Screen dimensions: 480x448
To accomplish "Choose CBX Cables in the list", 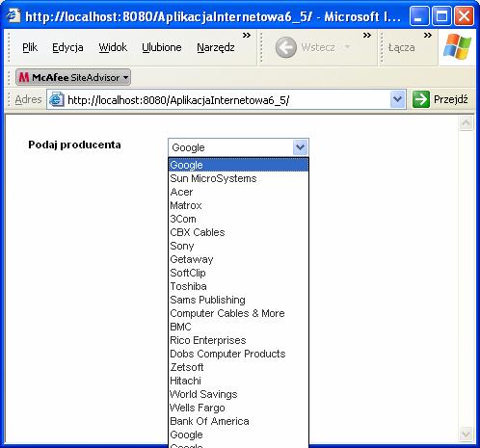I will click(238, 232).
